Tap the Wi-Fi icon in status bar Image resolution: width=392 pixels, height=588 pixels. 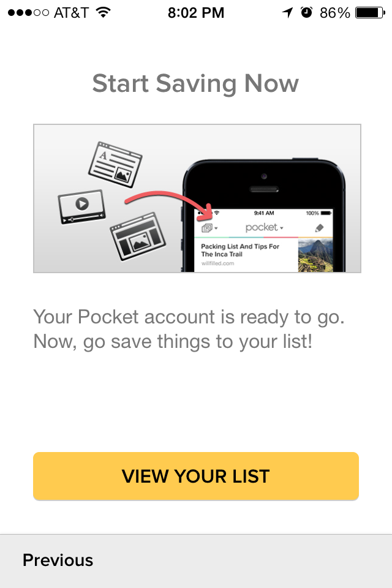[103, 12]
